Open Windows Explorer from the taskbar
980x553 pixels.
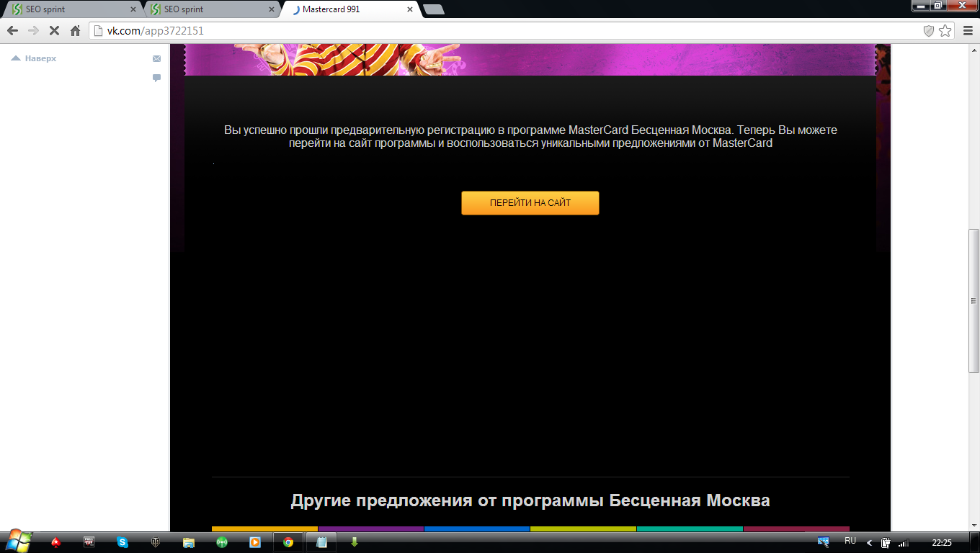pyautogui.click(x=189, y=542)
